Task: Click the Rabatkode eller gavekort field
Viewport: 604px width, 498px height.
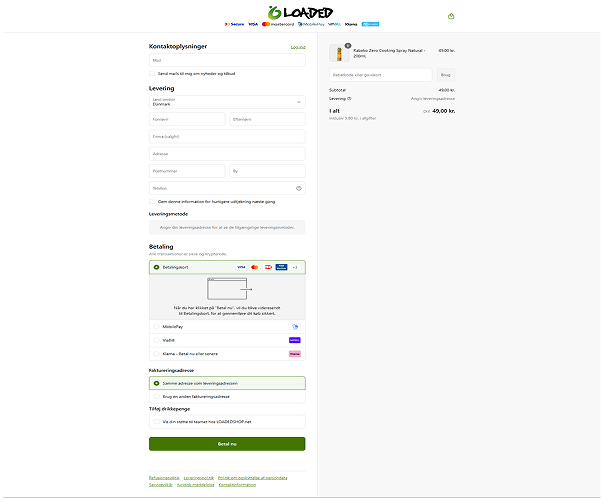Action: pos(380,75)
